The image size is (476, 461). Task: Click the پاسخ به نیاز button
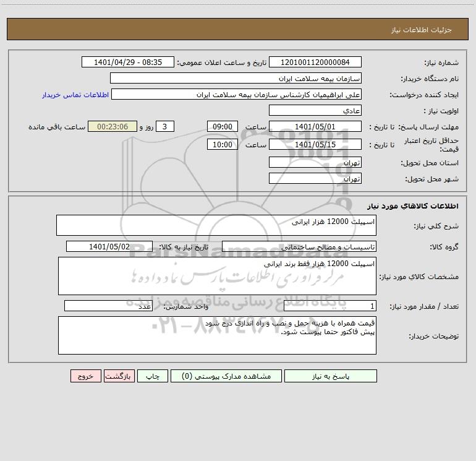[x=330, y=376]
